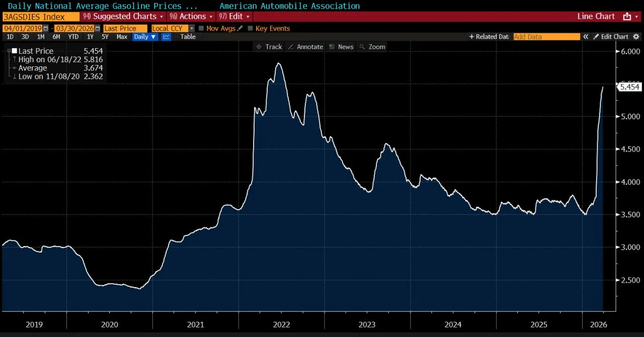Activate the Track crosshair tool
Viewport: 644px width, 337px height.
269,47
